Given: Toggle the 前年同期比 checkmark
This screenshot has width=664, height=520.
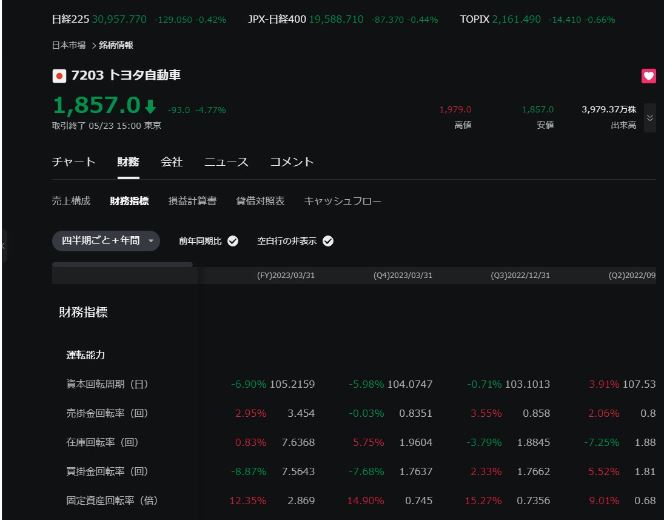Looking at the screenshot, I should coord(233,241).
